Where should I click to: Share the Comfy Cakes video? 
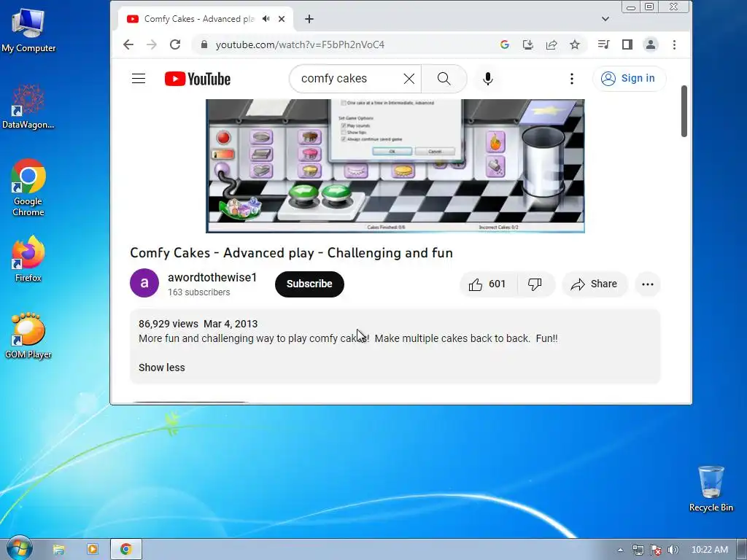(595, 284)
